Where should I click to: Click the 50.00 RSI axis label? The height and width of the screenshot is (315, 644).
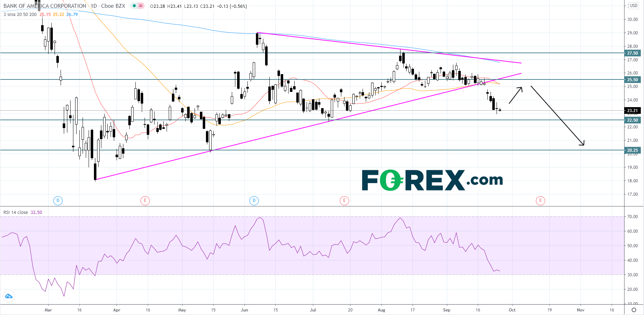[633, 246]
